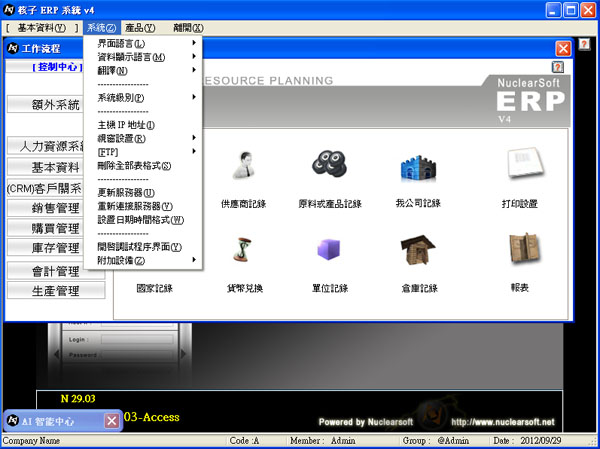This screenshot has width=600, height=449.
Task: Select 主機 IP 地址(I) menu entry
Action: [143, 125]
